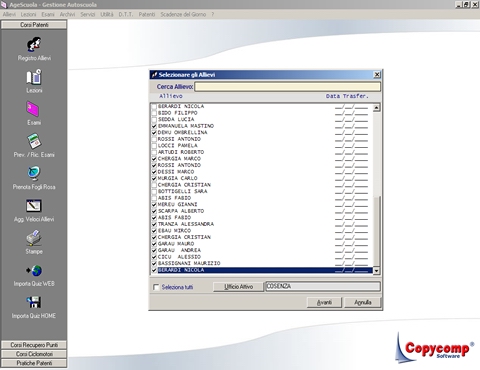Click the list scrollbar up arrow
480x370 pixels.
(376, 108)
